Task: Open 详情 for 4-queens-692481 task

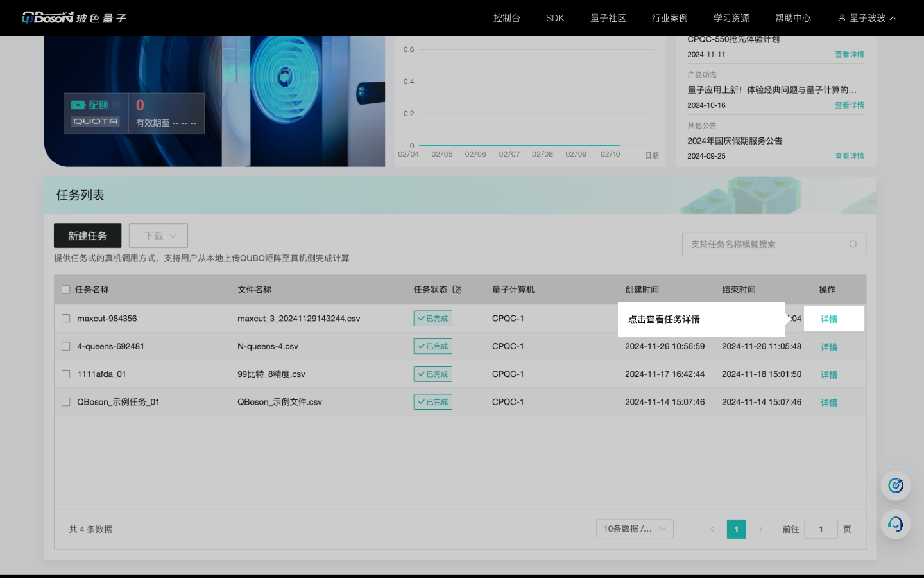Action: click(829, 347)
